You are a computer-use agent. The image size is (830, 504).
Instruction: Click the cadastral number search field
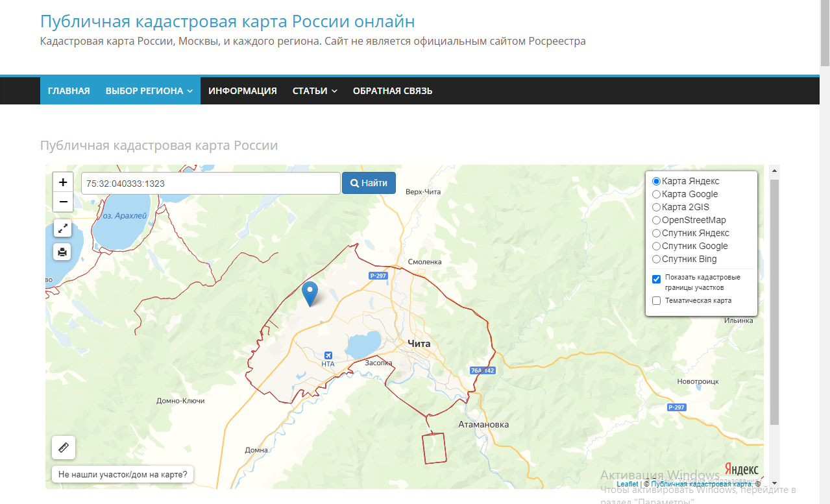[211, 184]
